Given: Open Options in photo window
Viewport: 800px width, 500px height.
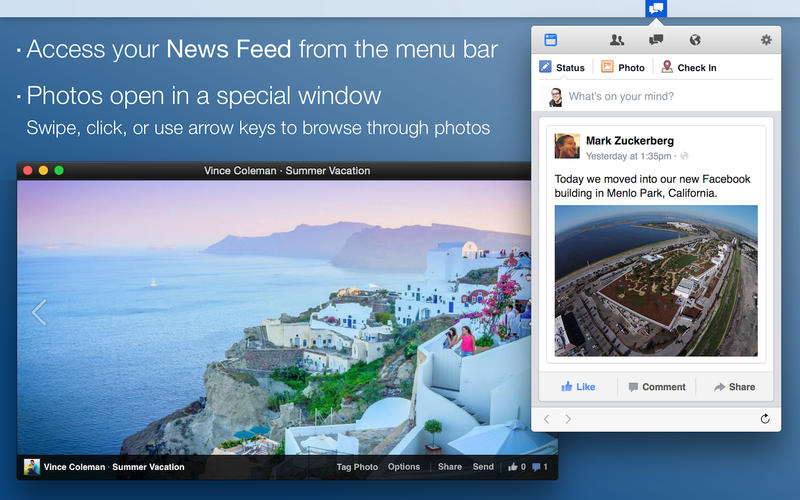Looking at the screenshot, I should coord(404,467).
